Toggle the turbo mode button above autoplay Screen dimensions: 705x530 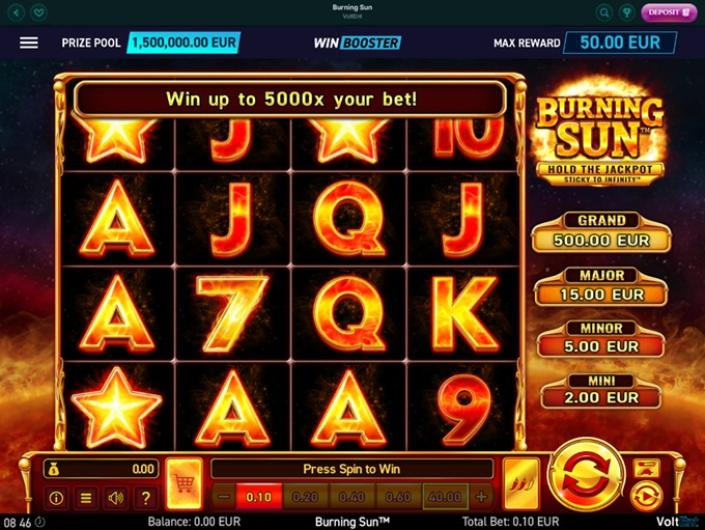[647, 468]
